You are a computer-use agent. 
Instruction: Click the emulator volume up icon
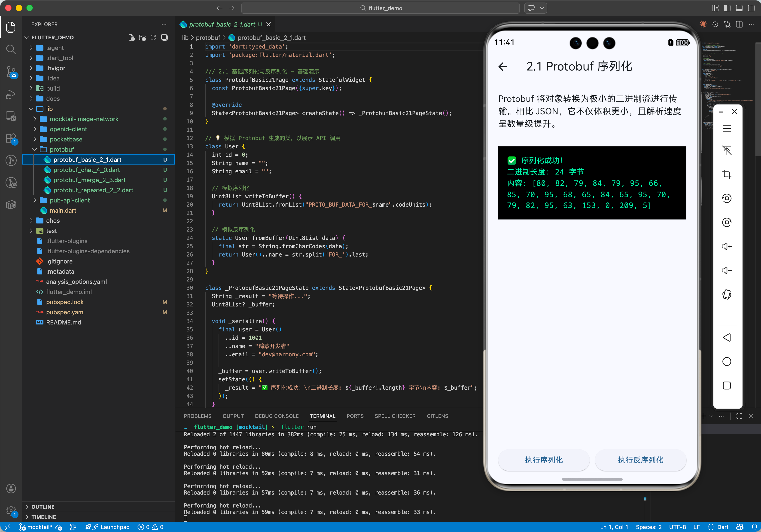tap(727, 246)
